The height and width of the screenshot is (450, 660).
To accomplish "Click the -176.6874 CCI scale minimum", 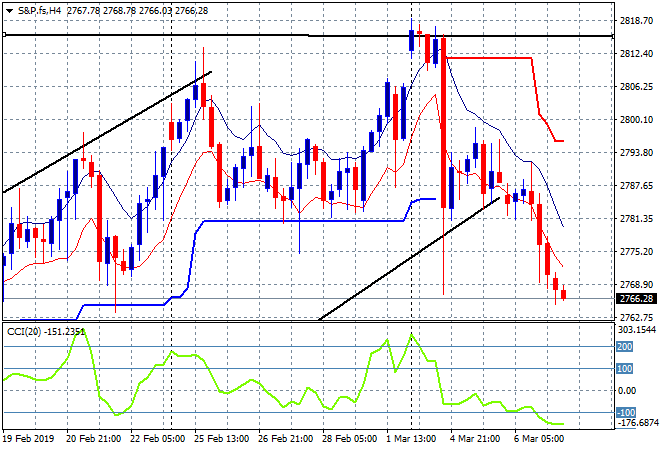I will tap(637, 423).
